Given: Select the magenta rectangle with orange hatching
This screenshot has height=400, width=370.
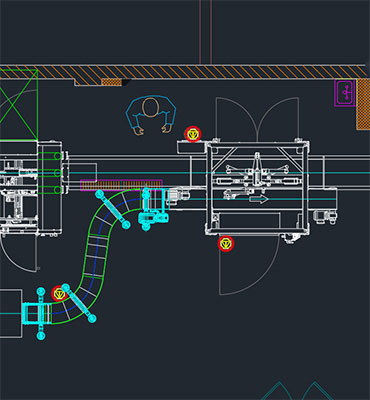Looking at the screenshot, I should coord(121,185).
